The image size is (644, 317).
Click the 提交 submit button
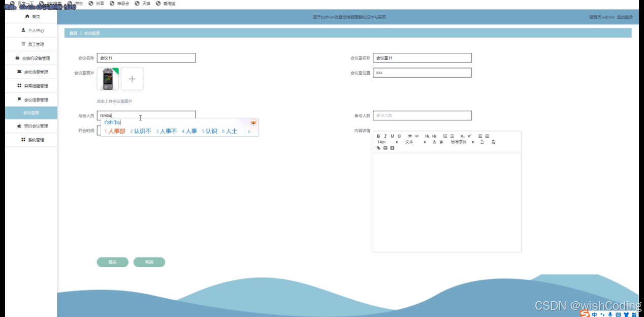click(x=113, y=262)
